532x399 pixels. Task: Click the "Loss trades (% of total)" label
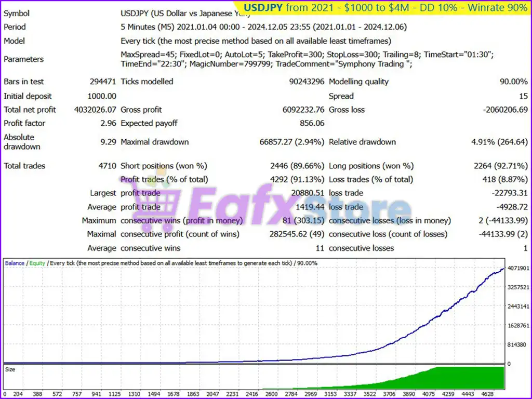(x=371, y=180)
